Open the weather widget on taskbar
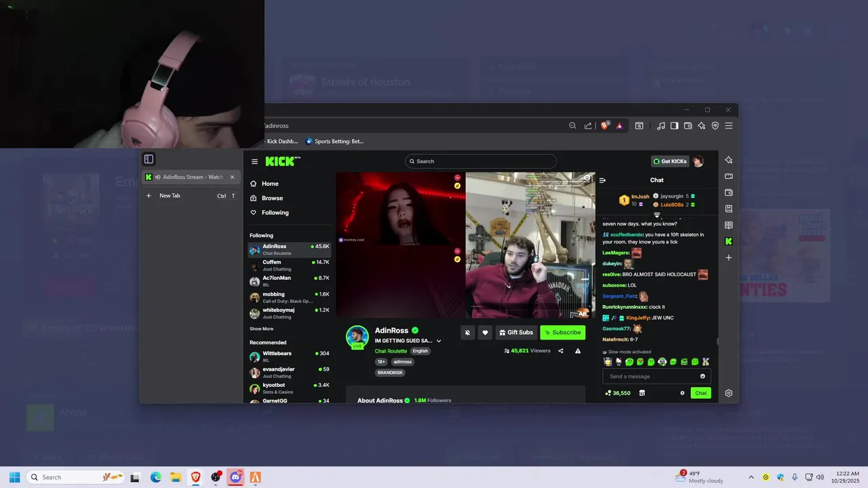This screenshot has height=488, width=868. pyautogui.click(x=700, y=477)
